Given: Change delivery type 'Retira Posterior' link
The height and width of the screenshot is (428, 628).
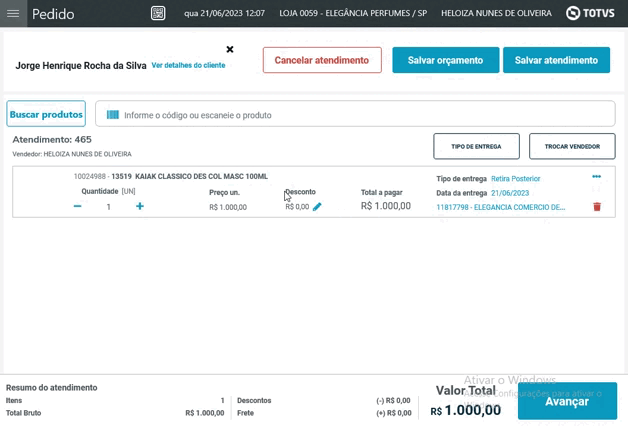Looking at the screenshot, I should 515,179.
